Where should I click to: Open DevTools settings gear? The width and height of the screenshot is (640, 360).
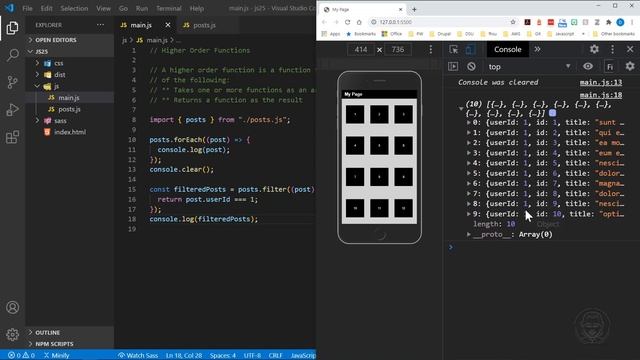[x=594, y=49]
